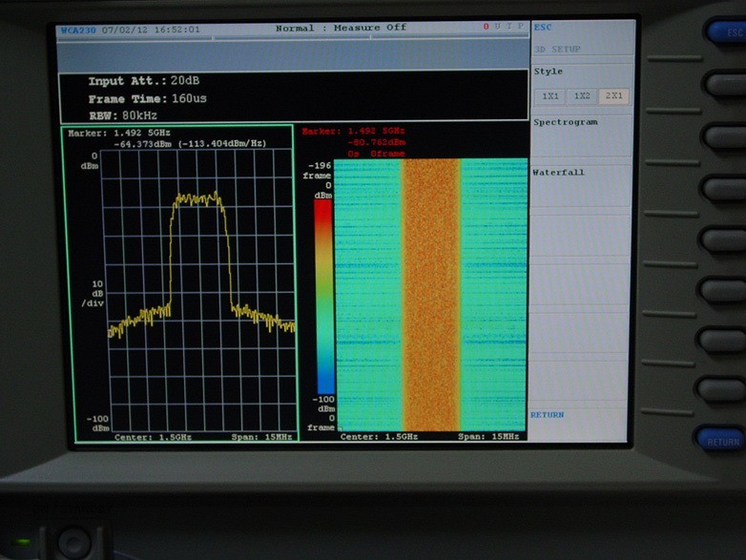Click the 3D SETUP menu heading
This screenshot has width=746, height=560.
[558, 49]
